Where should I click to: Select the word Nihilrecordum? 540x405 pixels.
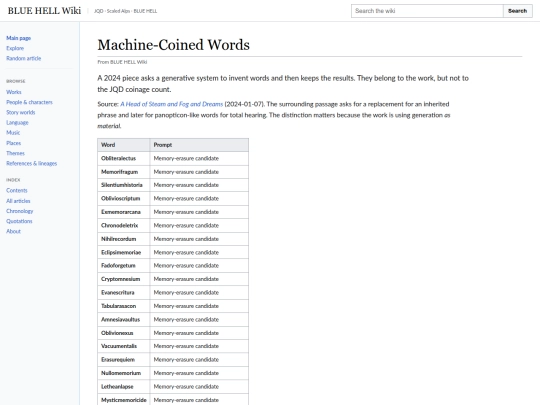(x=118, y=239)
